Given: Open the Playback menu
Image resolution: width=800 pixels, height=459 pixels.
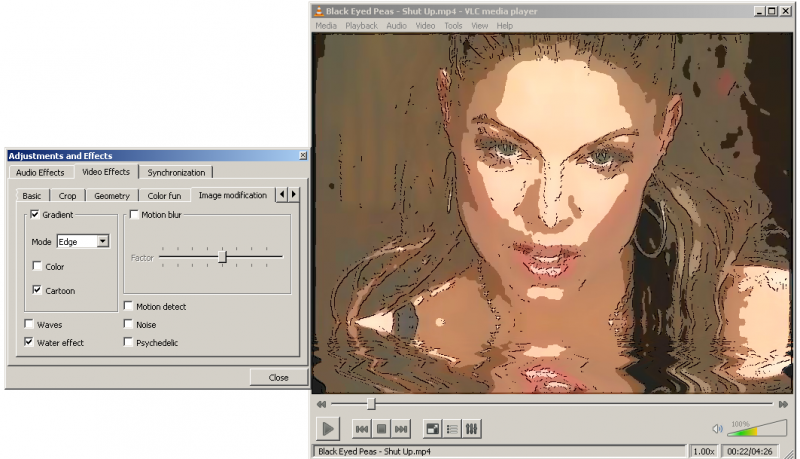Looking at the screenshot, I should (361, 26).
